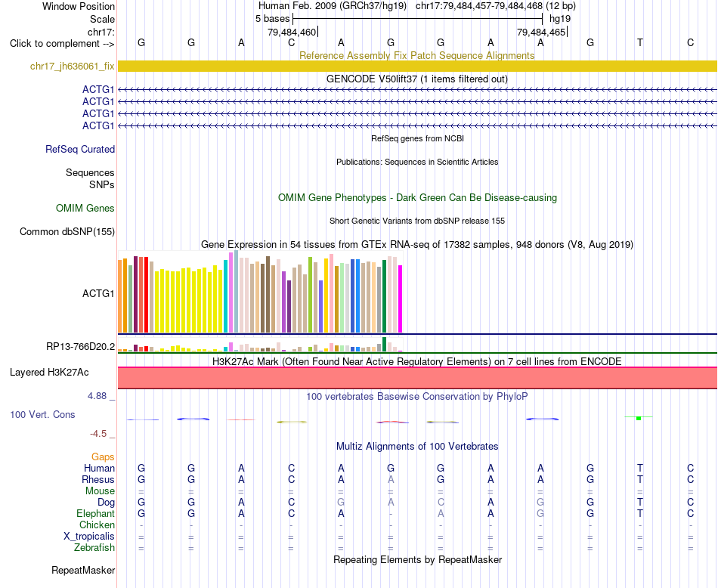Click the 79,484,460 position marker
The height and width of the screenshot is (588, 718).
point(292,32)
